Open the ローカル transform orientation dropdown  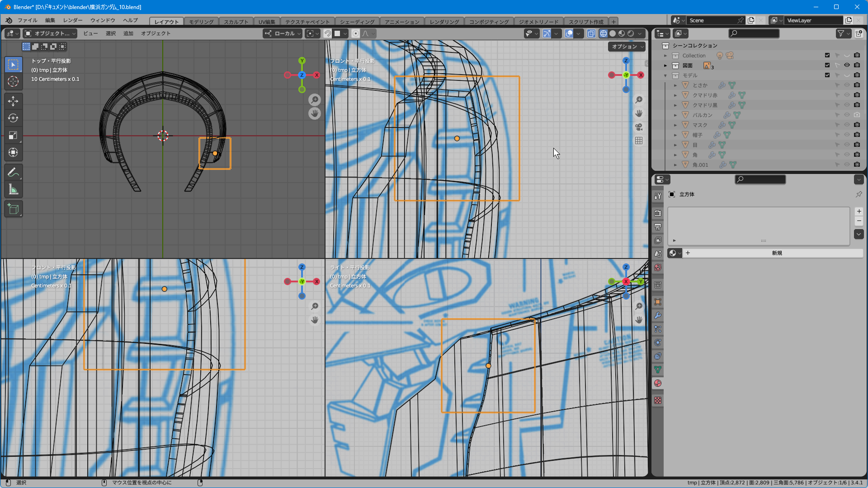pos(283,33)
